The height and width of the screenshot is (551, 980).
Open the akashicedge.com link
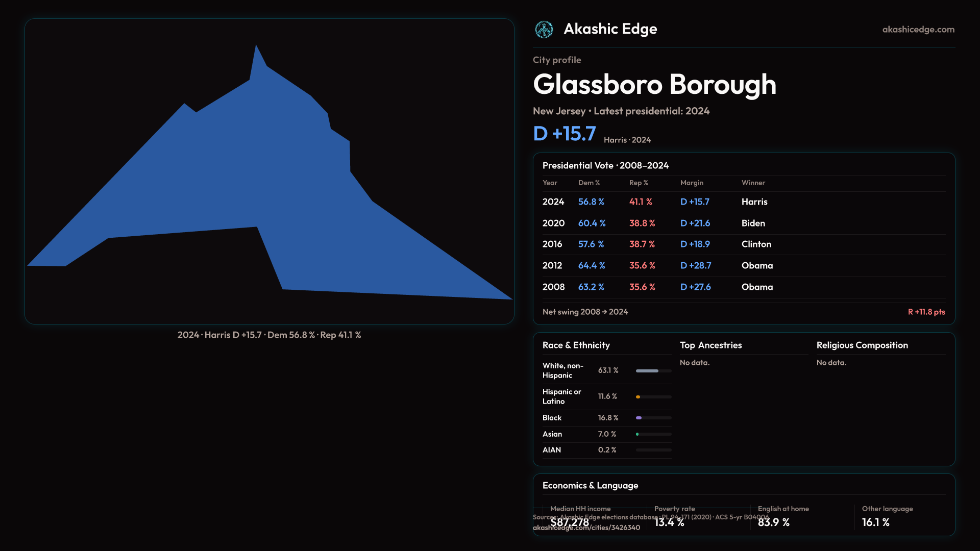(918, 30)
